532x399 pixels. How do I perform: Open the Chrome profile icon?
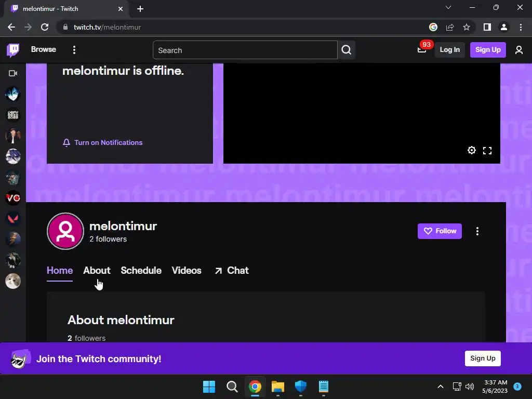pyautogui.click(x=504, y=27)
